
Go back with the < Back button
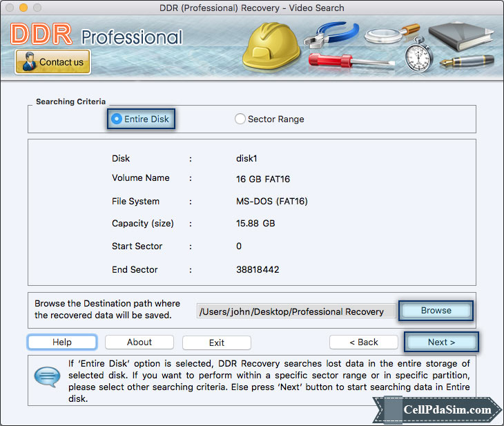coord(364,342)
